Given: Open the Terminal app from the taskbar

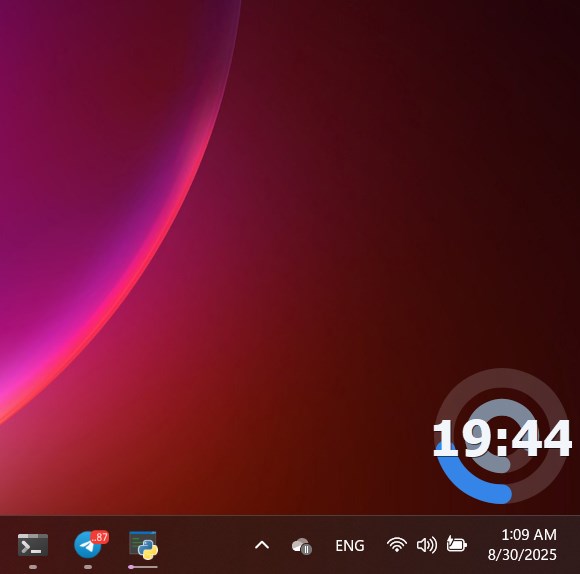Looking at the screenshot, I should pos(33,545).
